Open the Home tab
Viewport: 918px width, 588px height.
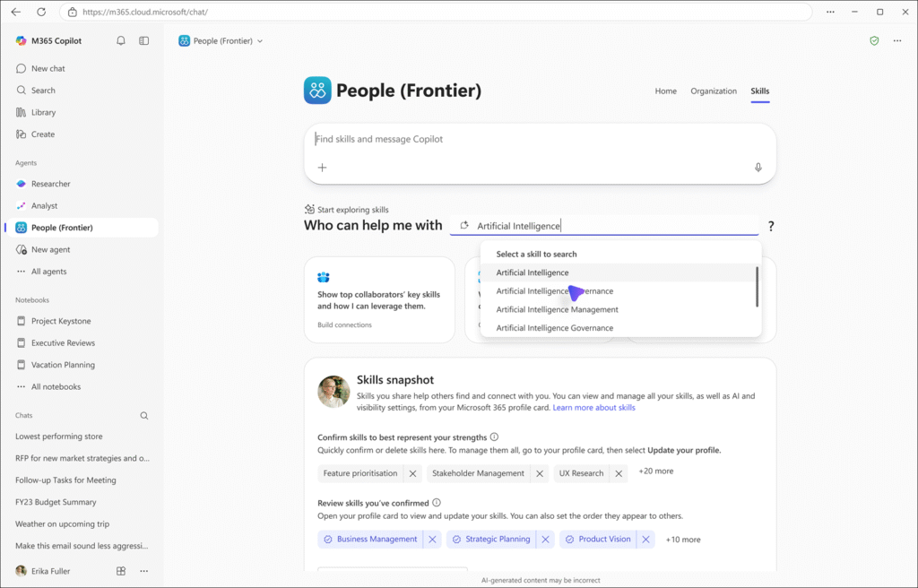665,91
